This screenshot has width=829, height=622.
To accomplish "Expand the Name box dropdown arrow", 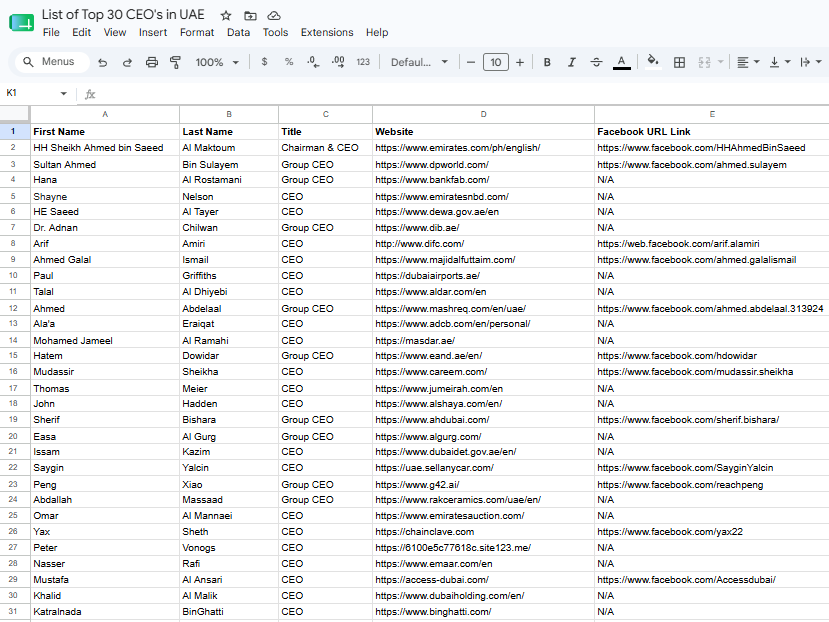I will pyautogui.click(x=63, y=93).
